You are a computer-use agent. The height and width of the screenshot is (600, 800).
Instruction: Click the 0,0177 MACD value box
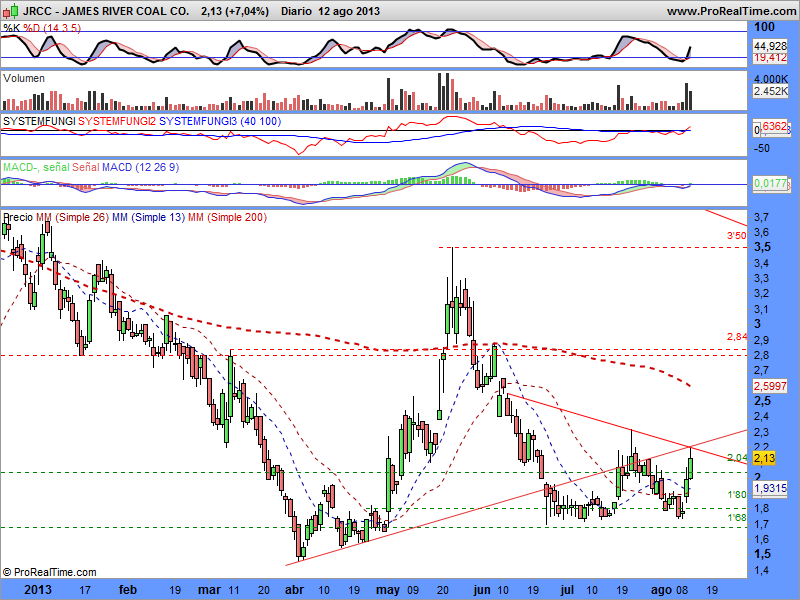771,183
